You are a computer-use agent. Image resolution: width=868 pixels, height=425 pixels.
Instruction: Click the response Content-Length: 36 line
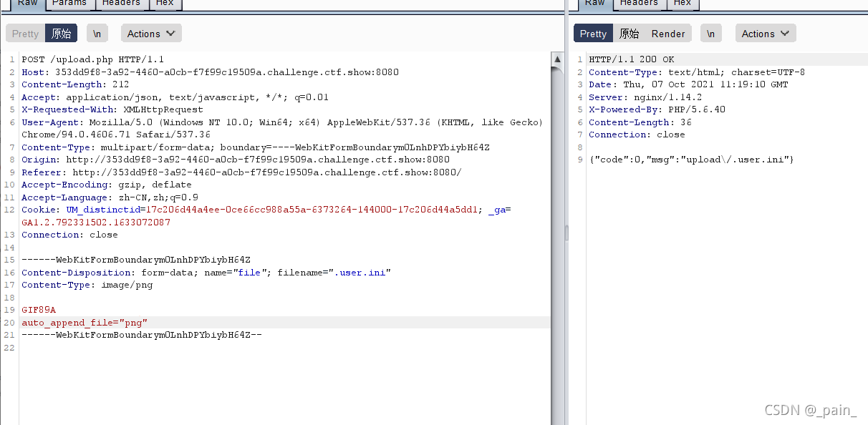(x=640, y=122)
